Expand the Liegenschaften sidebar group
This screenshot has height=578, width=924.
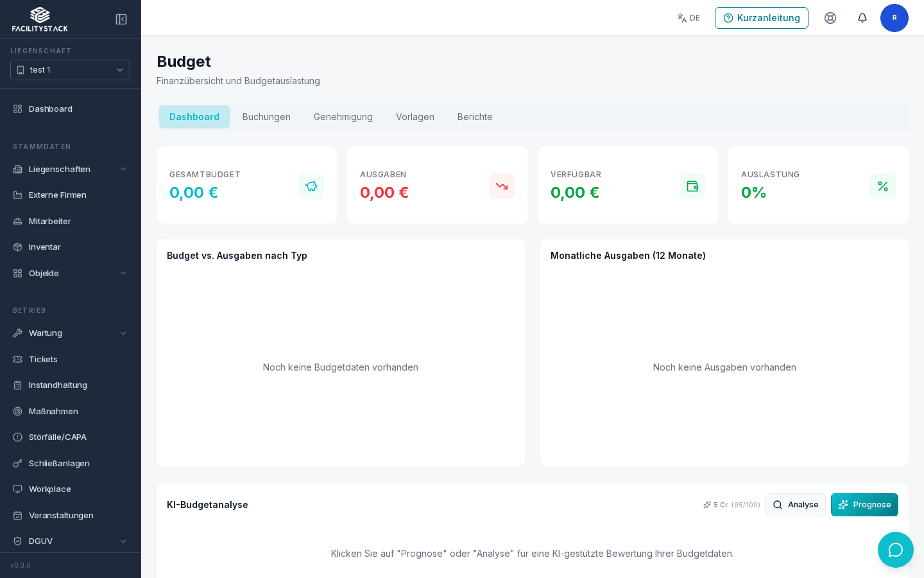pos(71,169)
